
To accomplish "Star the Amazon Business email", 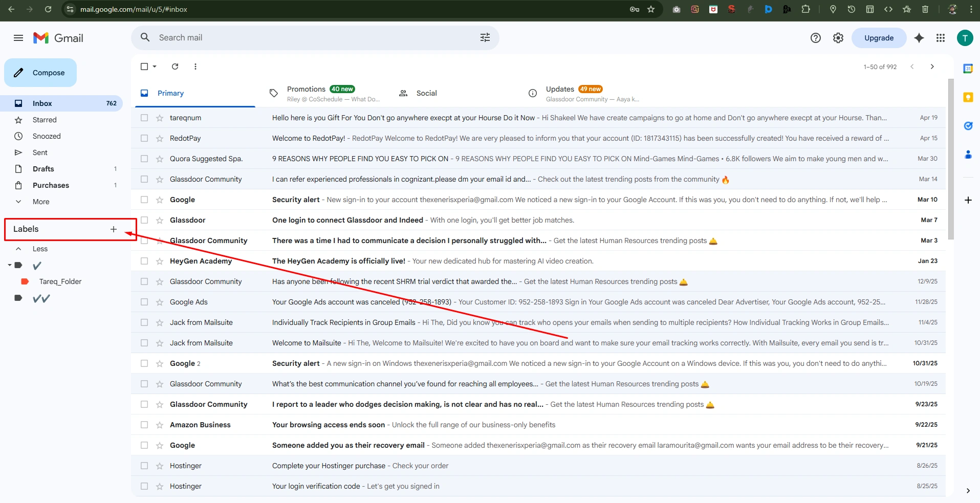I will (x=160, y=425).
